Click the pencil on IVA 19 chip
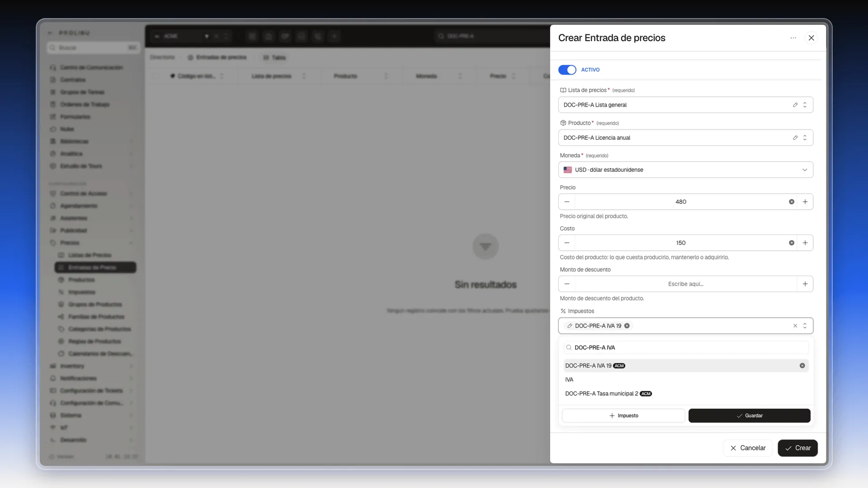This screenshot has height=488, width=868. (570, 326)
